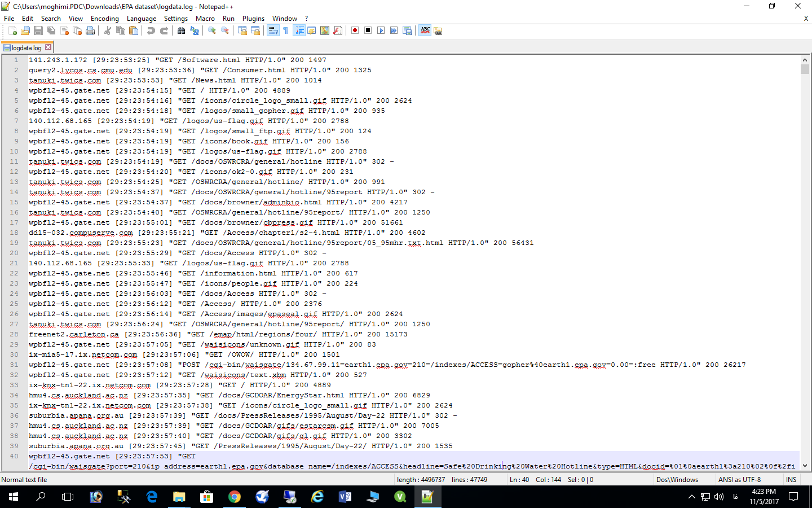The image size is (812, 508).
Task: Click the Undo arrow icon
Action: pos(151,30)
